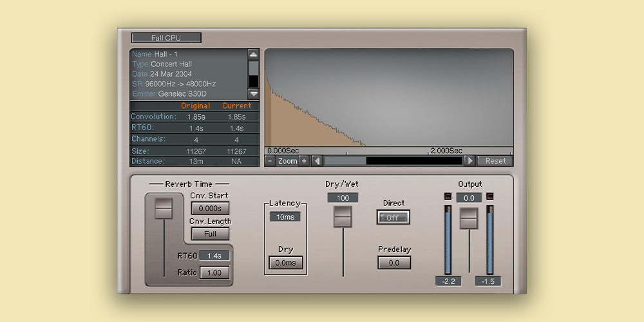The image size is (644, 322).
Task: Click the left output clip indicator
Action: coord(448,196)
